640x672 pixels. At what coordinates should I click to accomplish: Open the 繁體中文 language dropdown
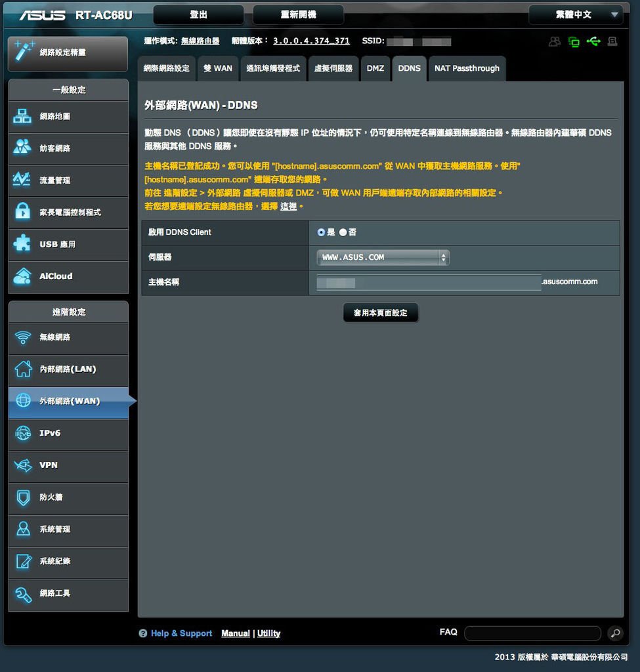[x=576, y=15]
